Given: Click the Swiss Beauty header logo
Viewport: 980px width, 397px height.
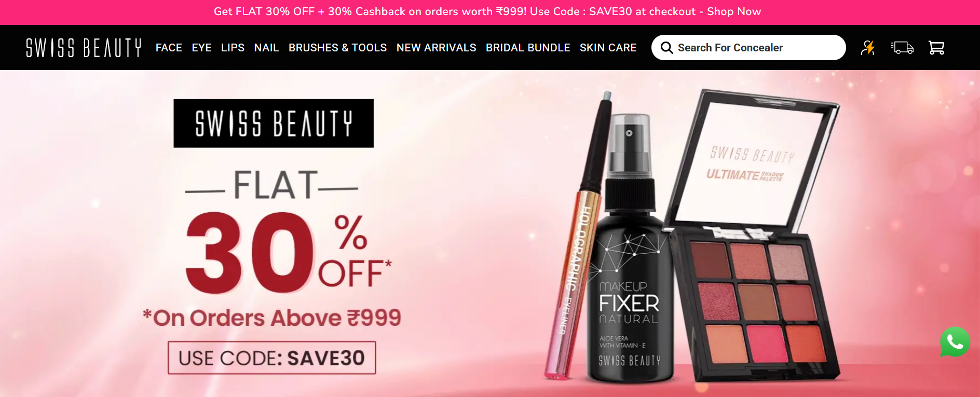Looking at the screenshot, I should pyautogui.click(x=84, y=48).
